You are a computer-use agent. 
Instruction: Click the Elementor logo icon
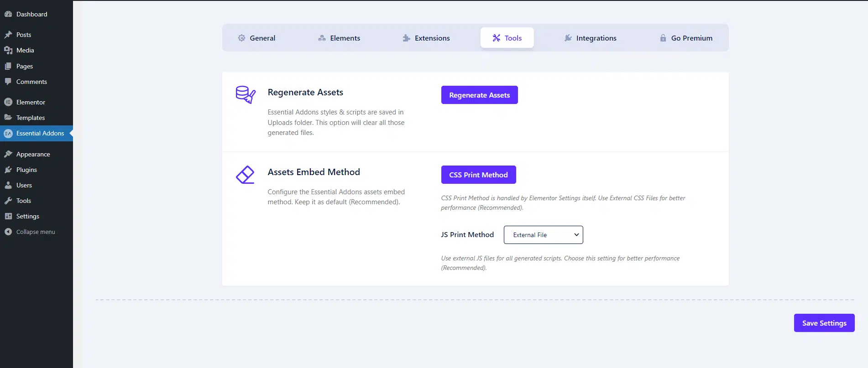(8, 102)
